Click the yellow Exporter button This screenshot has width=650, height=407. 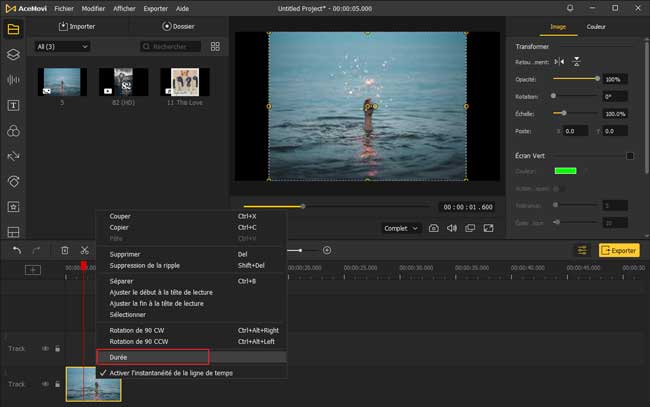pyautogui.click(x=619, y=250)
